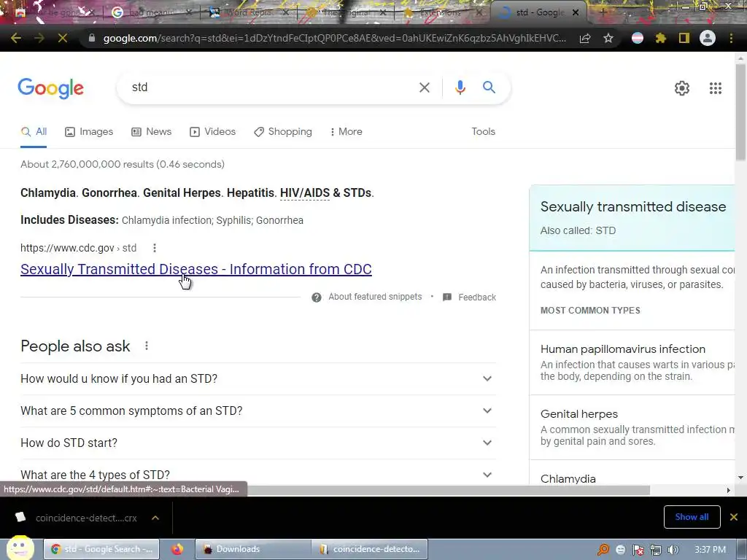Open the Chrome three-dot menu
747x560 pixels.
[731, 38]
